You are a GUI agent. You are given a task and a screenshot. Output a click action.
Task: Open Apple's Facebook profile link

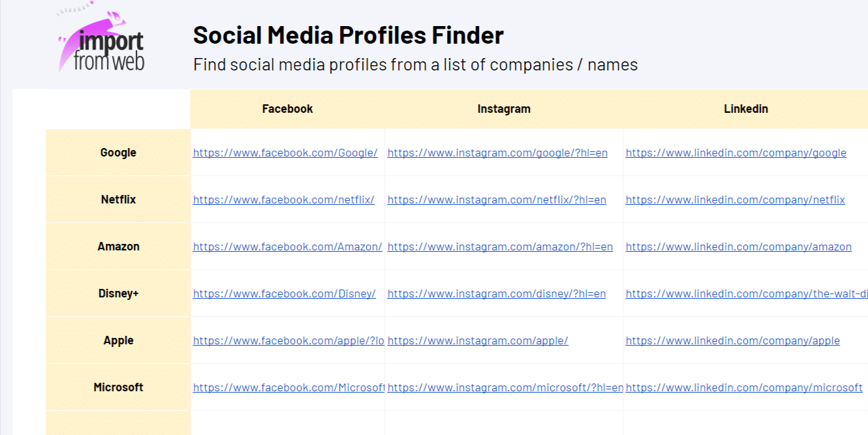[x=288, y=340]
